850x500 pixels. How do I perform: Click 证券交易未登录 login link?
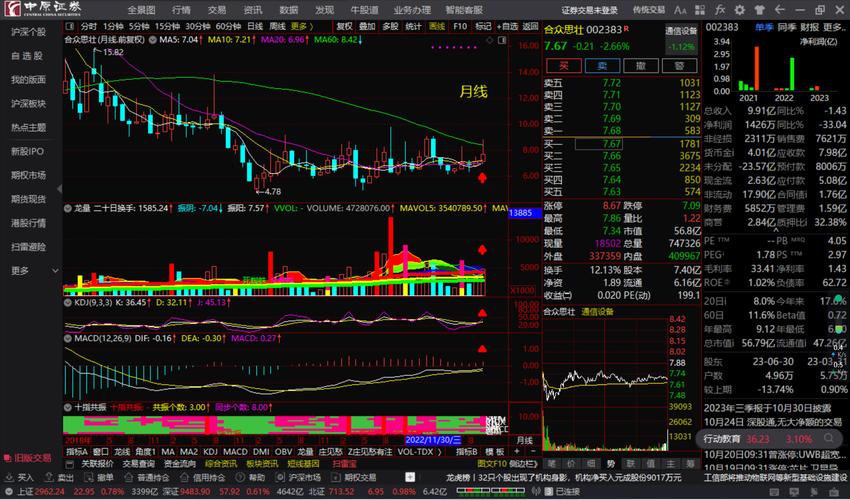click(x=590, y=10)
